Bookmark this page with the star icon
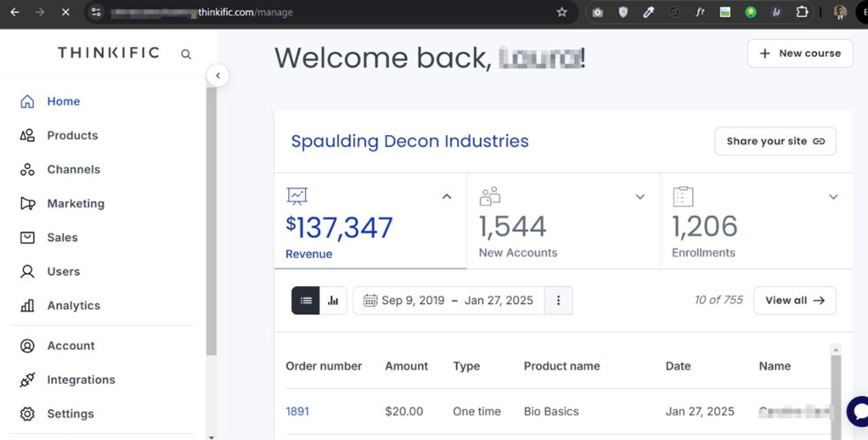Screen dimensions: 868x440 tap(561, 13)
